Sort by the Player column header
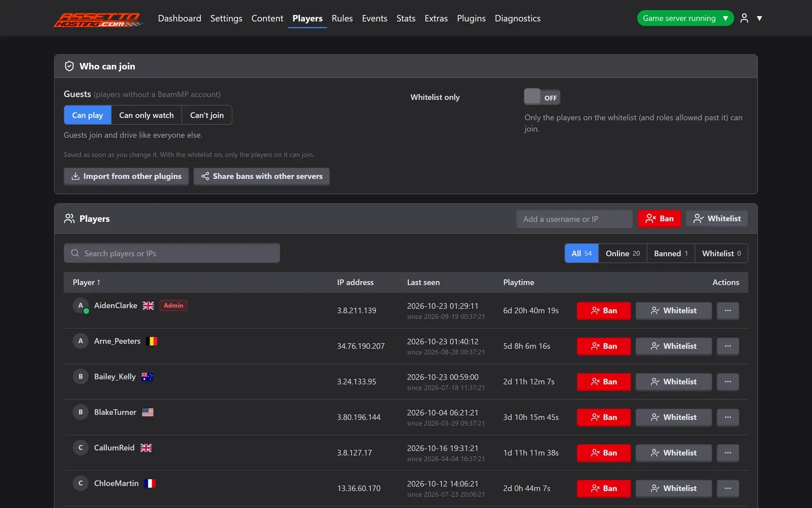This screenshot has width=812, height=508. click(x=86, y=282)
